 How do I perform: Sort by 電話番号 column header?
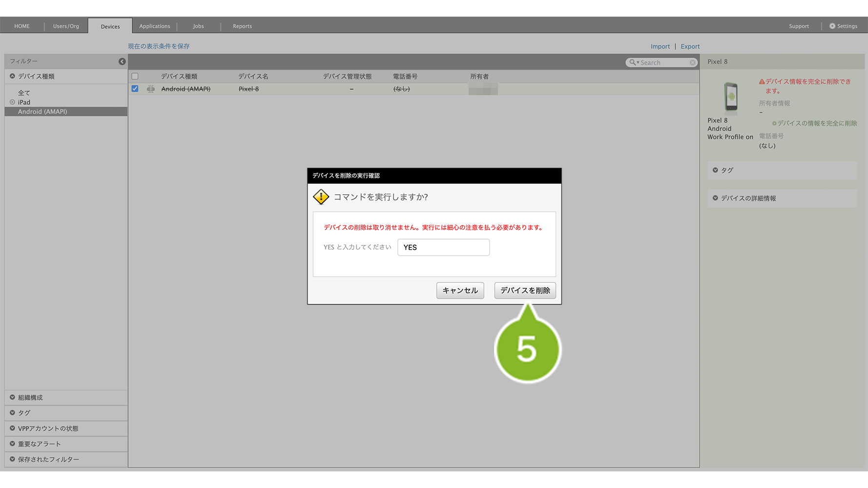[x=405, y=77]
